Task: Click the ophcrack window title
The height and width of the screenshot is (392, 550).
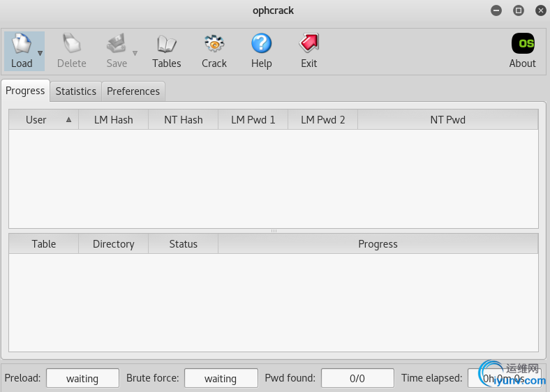Action: pos(273,10)
